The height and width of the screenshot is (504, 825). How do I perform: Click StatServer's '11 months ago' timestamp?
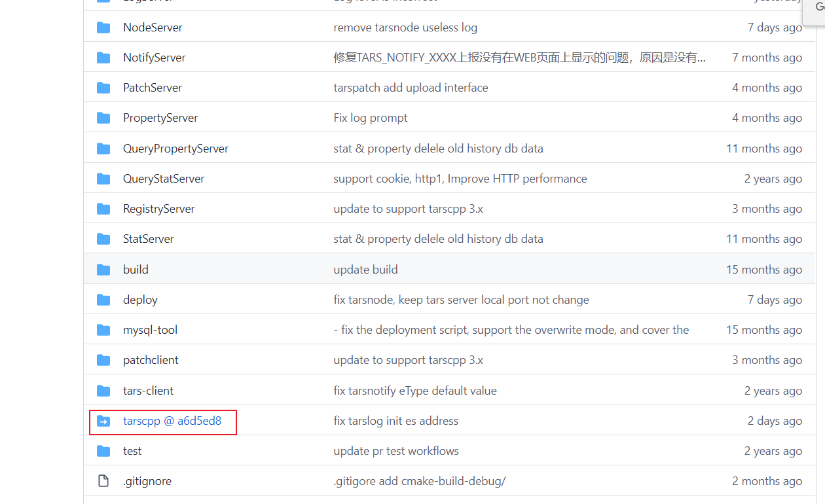(764, 239)
